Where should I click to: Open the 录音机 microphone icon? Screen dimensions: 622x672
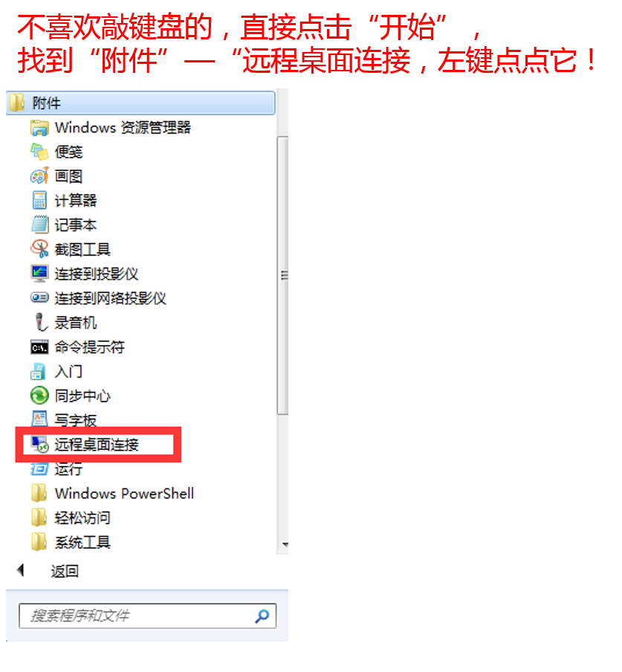[x=41, y=323]
